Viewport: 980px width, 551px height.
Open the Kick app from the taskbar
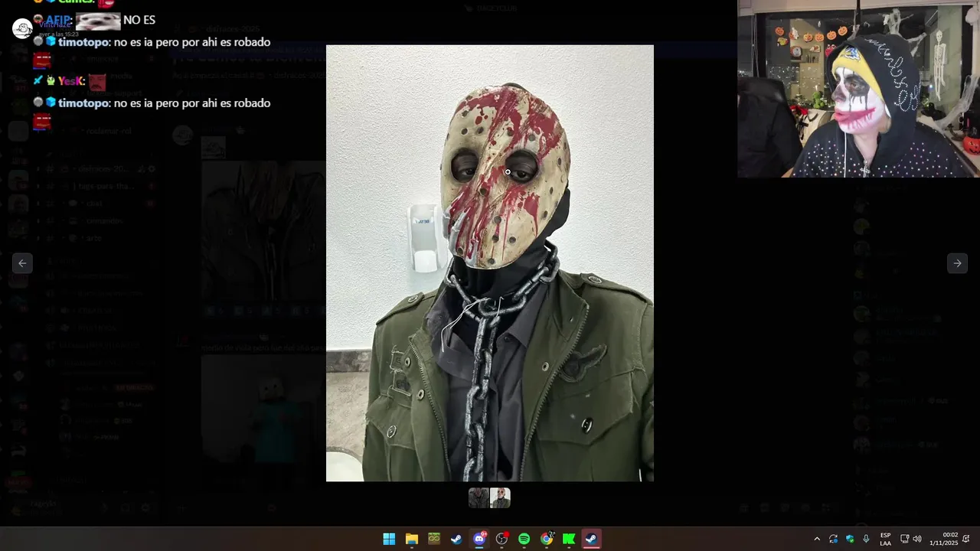click(x=569, y=539)
